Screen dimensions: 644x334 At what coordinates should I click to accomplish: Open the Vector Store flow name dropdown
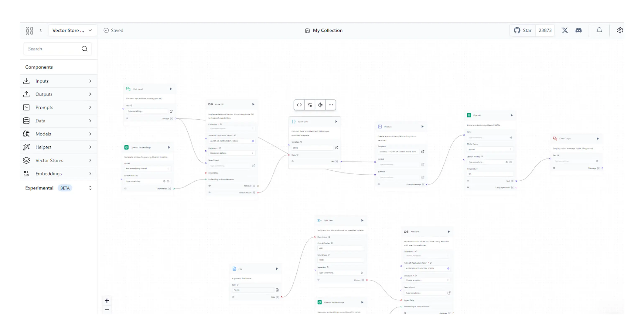click(72, 30)
